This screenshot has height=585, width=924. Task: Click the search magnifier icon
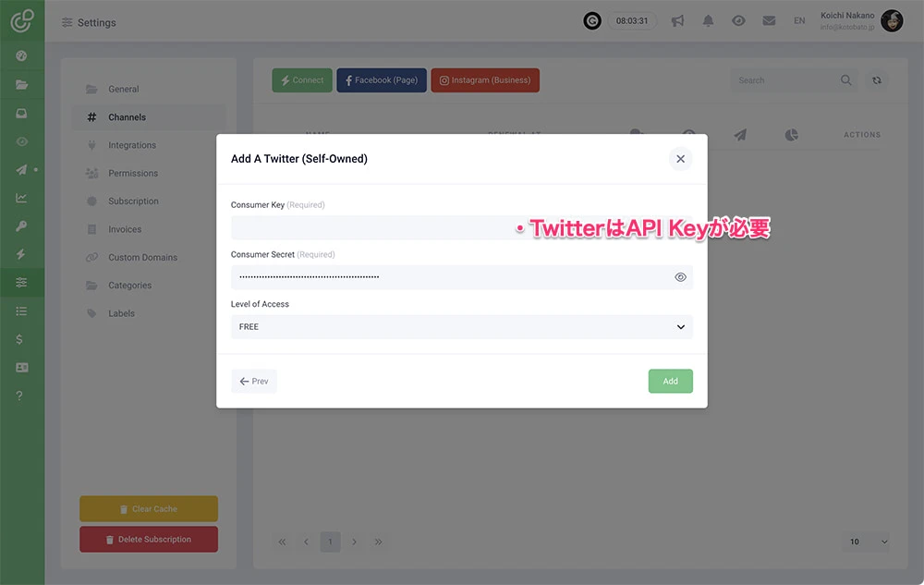pos(846,80)
